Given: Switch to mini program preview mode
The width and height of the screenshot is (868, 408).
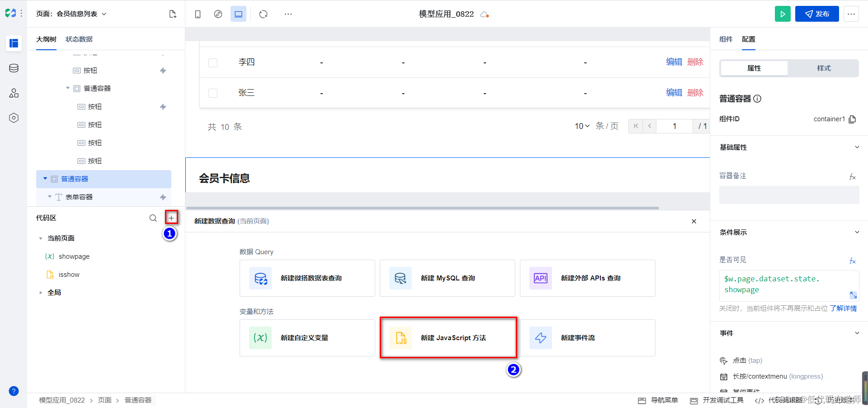Looking at the screenshot, I should coord(218,14).
